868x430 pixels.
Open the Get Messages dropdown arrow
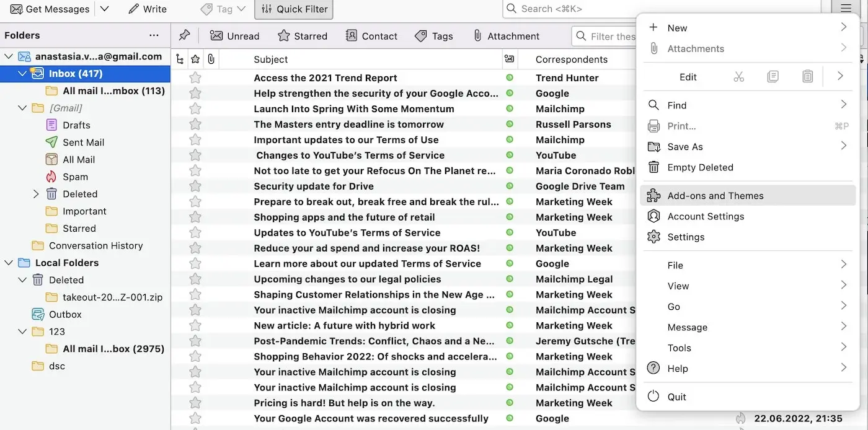click(x=104, y=9)
